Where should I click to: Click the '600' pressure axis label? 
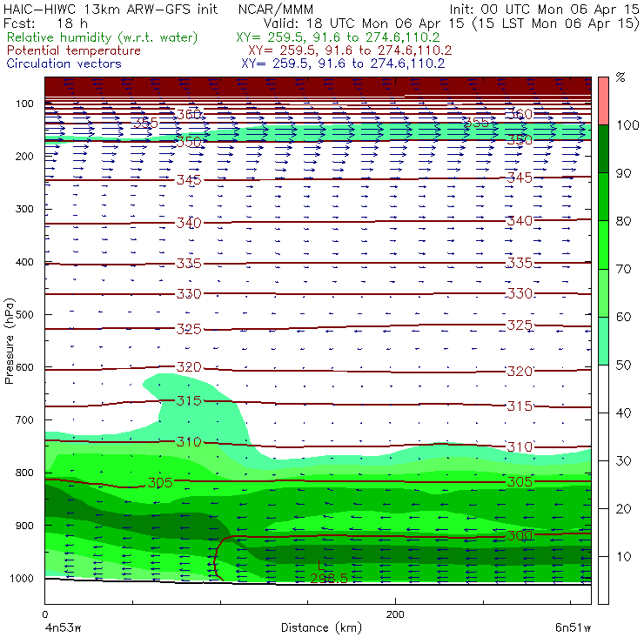pos(24,367)
